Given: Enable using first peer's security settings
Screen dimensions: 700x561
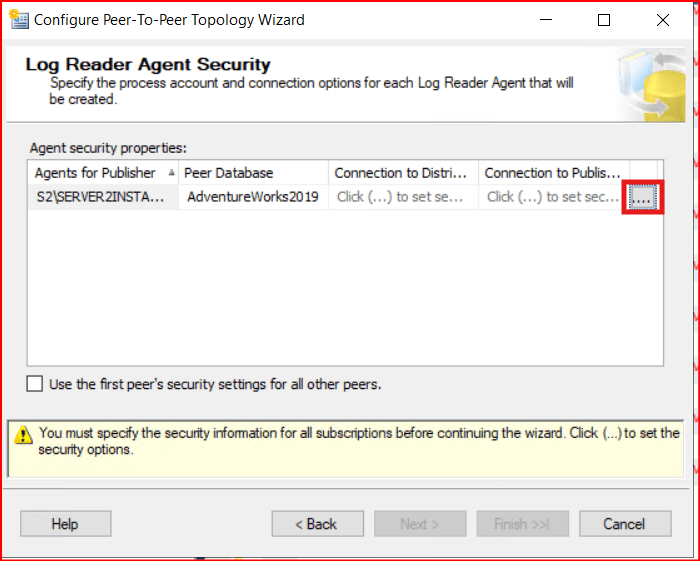Looking at the screenshot, I should coord(36,384).
